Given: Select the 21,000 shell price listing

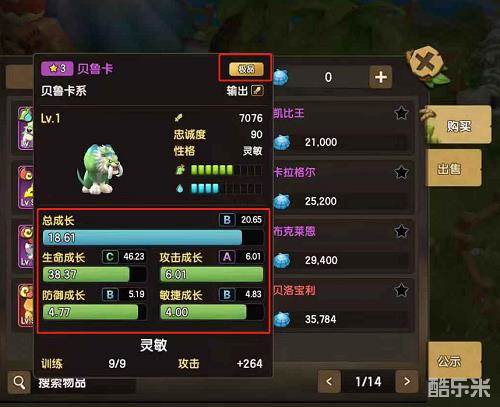Looking at the screenshot, I should (340, 142).
